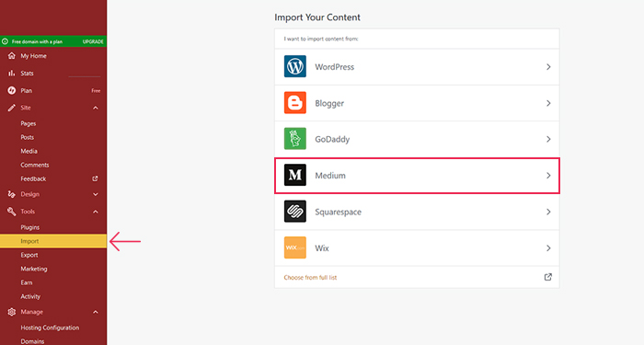Click the Site section label

point(26,108)
